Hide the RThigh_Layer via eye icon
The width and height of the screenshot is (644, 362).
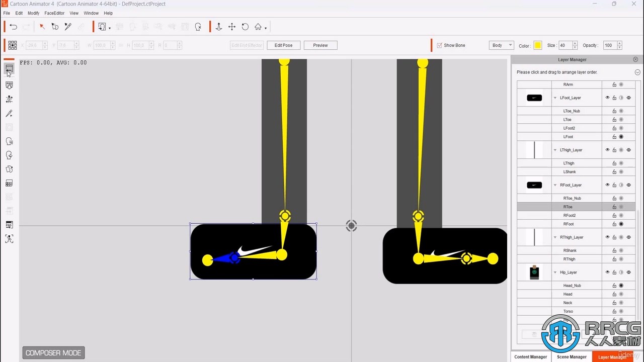607,237
